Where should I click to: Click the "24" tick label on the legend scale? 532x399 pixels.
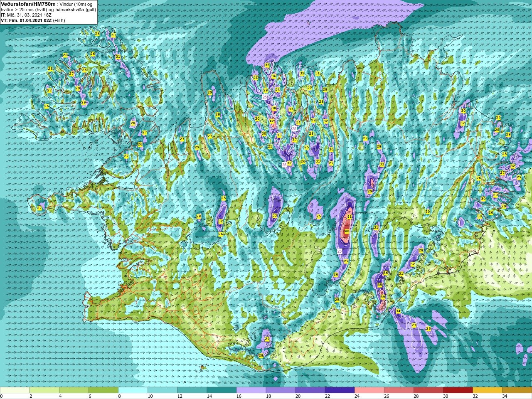357,396
